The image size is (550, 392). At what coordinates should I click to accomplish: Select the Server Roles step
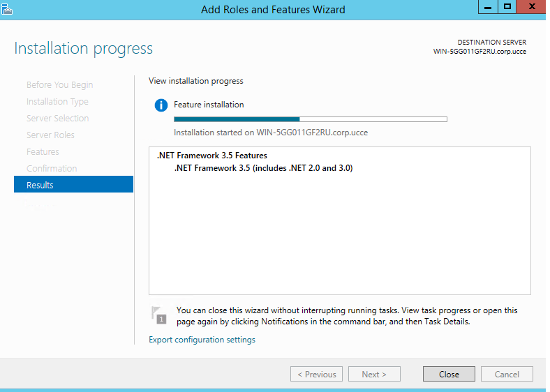coord(50,135)
